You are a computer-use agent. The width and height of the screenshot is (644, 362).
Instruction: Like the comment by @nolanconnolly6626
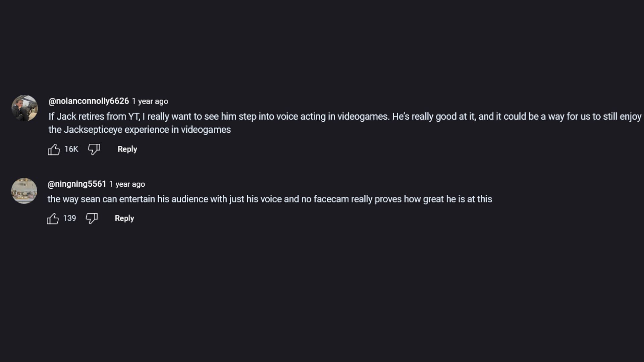[54, 149]
